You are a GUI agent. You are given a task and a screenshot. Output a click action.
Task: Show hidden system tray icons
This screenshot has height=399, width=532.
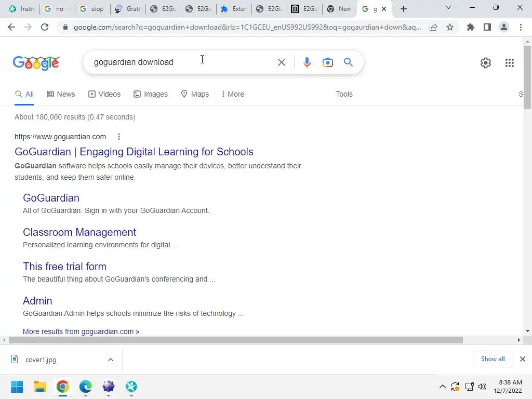(x=443, y=387)
